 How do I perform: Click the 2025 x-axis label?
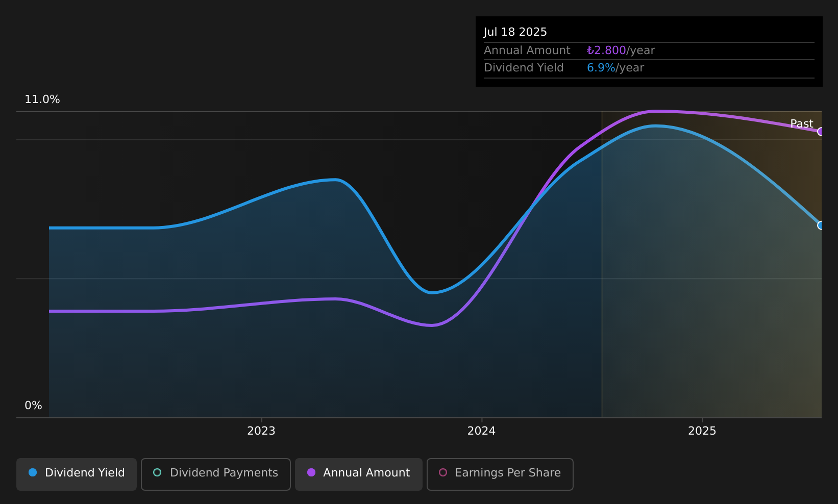(702, 431)
